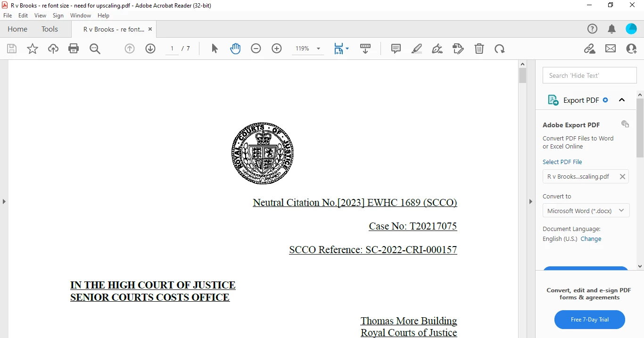Choose the arrow selection tool

click(x=215, y=49)
